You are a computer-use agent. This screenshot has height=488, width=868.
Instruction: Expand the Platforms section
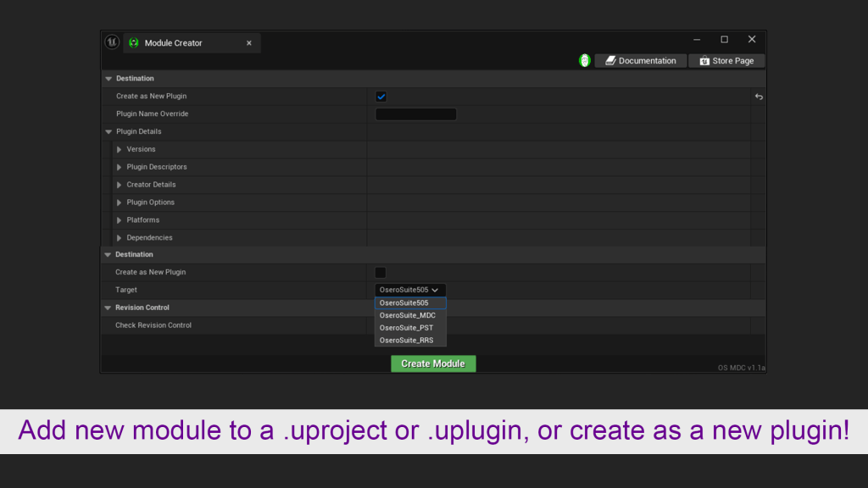point(120,220)
